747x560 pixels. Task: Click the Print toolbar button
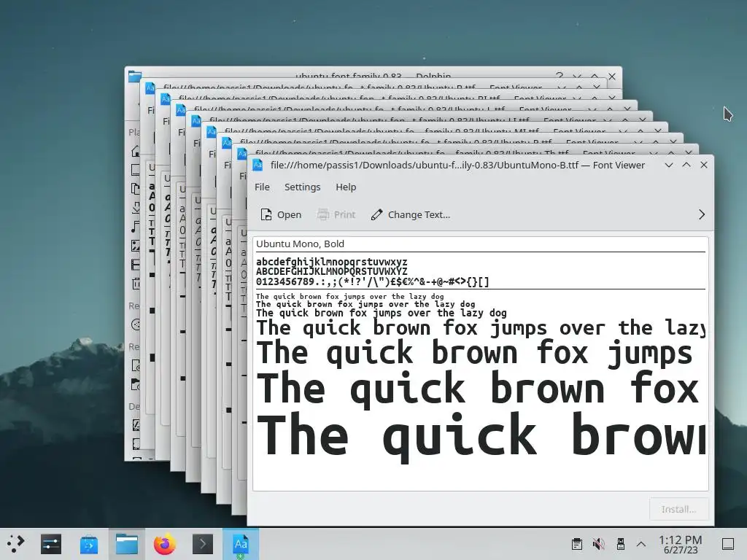coord(336,215)
